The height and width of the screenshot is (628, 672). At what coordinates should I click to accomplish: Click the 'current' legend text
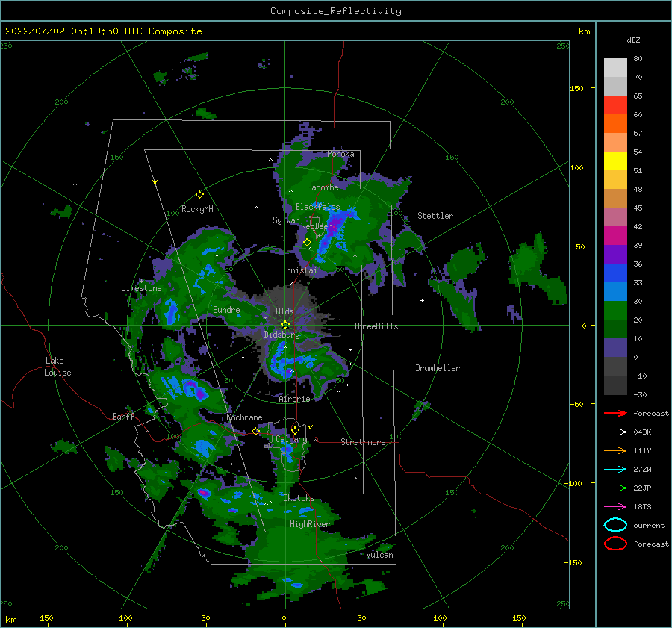[x=649, y=526]
